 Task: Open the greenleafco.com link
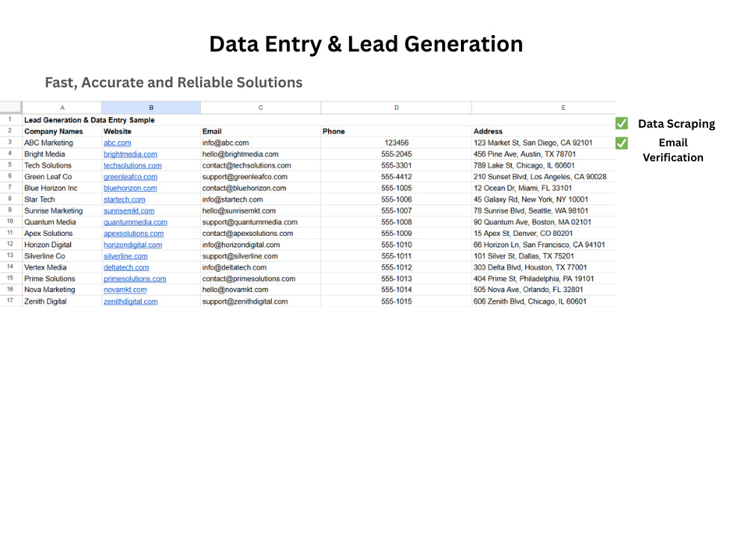pyautogui.click(x=130, y=177)
